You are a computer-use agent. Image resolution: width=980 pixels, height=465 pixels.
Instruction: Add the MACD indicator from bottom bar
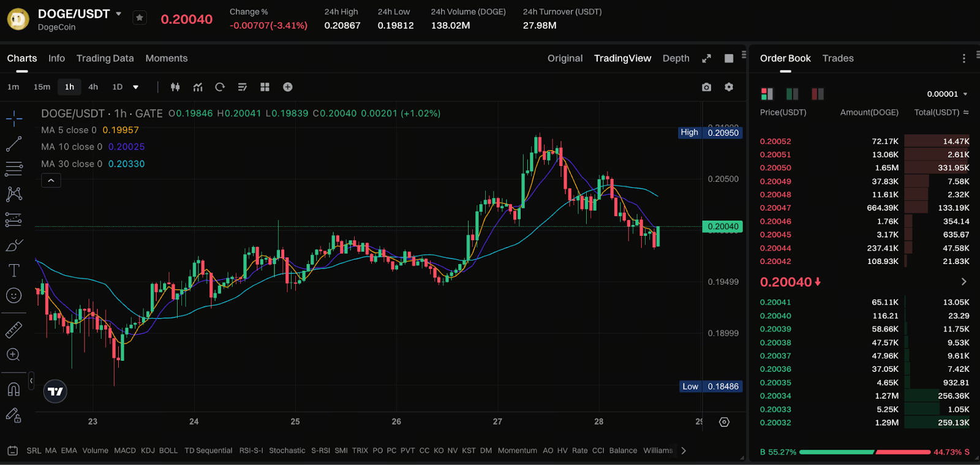click(125, 450)
